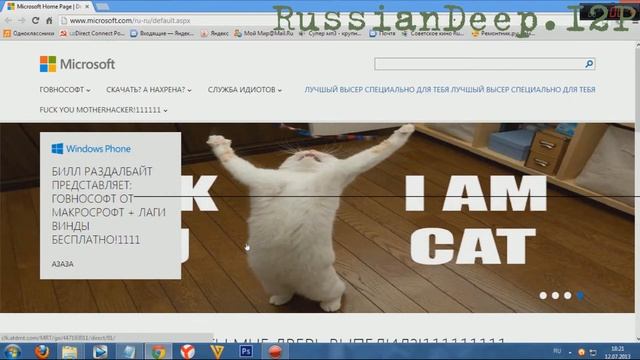Select the third carousel slide dot
Viewport: 640px width, 360px height.
point(567,296)
